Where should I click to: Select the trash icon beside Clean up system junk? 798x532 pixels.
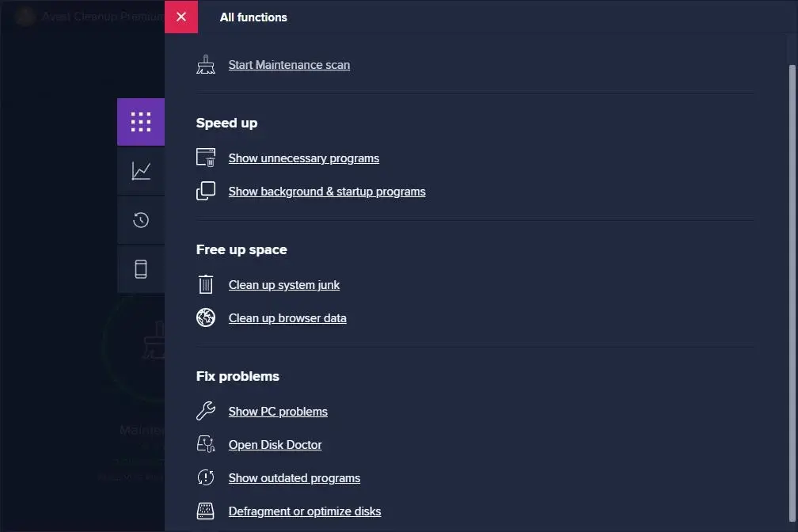206,284
